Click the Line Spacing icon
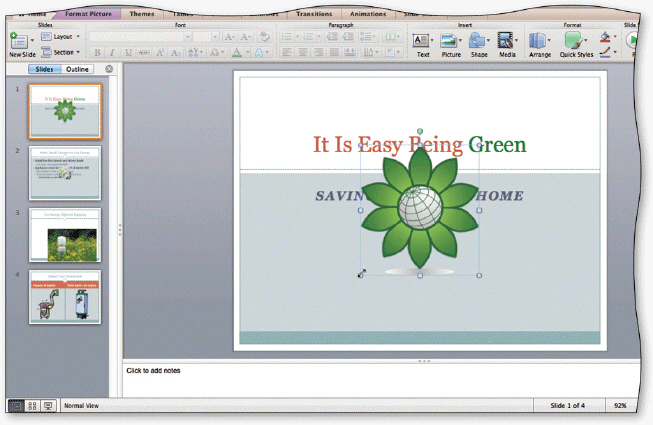 367,37
